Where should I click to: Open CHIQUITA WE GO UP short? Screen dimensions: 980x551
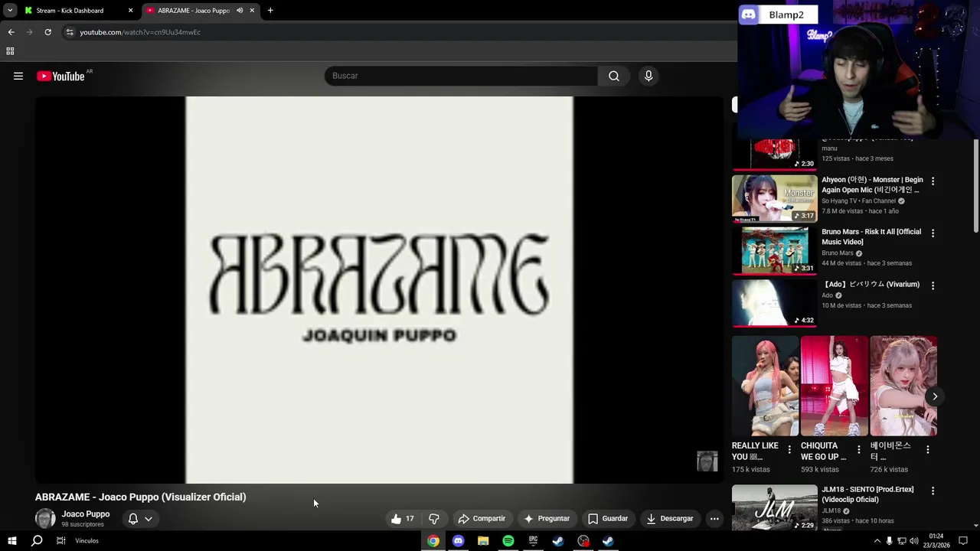click(x=834, y=386)
